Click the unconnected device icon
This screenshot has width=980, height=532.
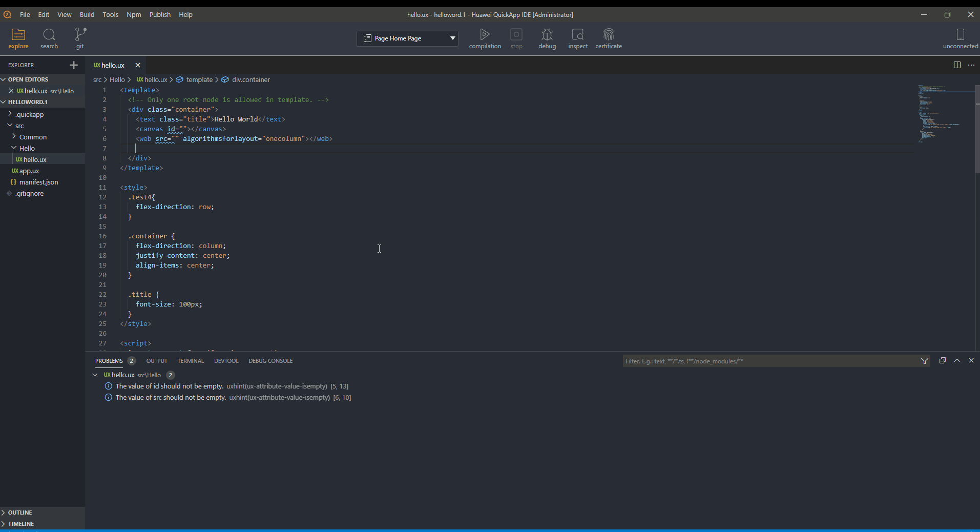coord(961,34)
